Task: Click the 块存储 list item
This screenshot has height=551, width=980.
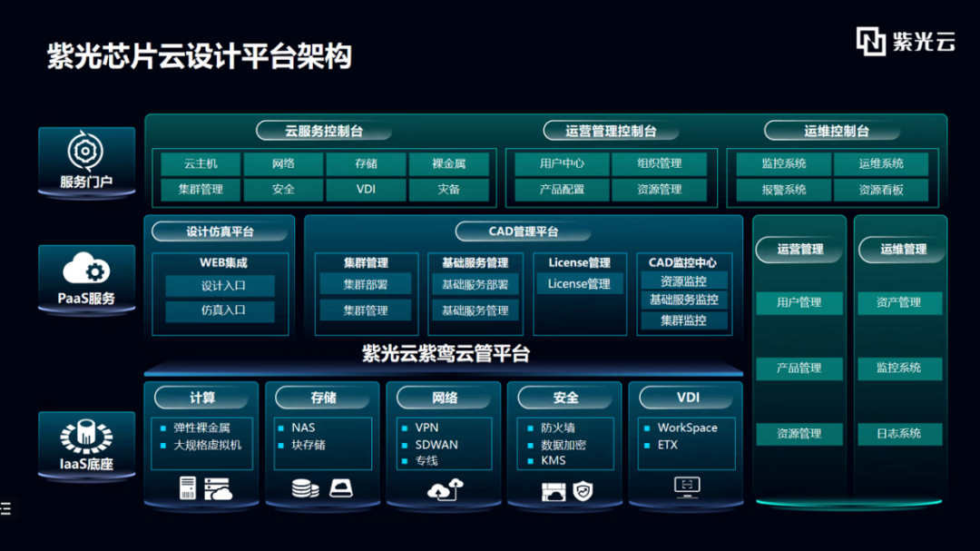Action: (x=309, y=446)
